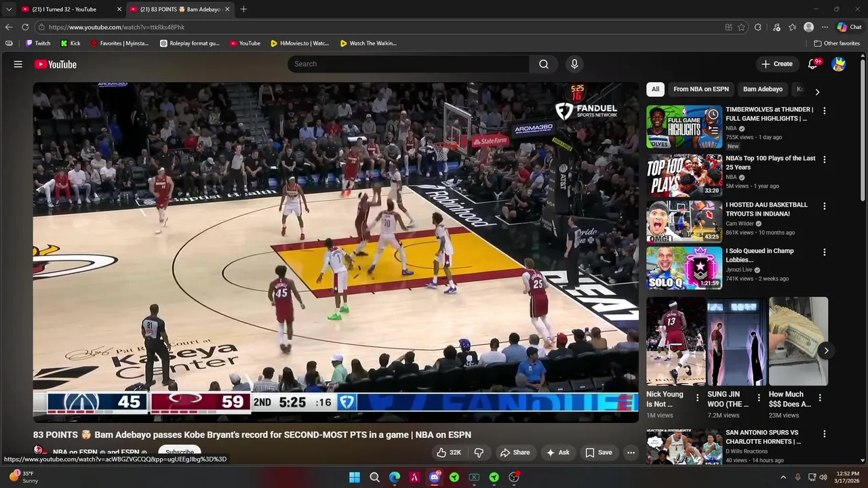Open 'I Solo Queued in Champ Lobbies' thumbnail
Image resolution: width=868 pixels, height=488 pixels.
(x=684, y=268)
